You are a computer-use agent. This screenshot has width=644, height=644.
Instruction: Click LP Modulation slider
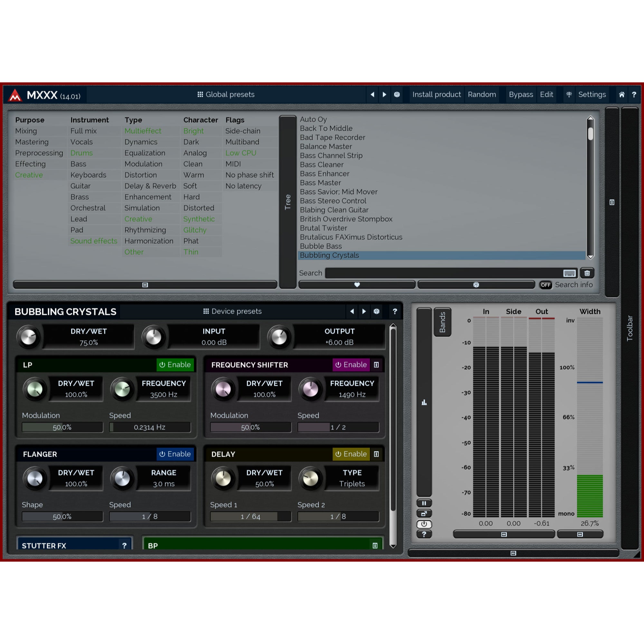62,427
